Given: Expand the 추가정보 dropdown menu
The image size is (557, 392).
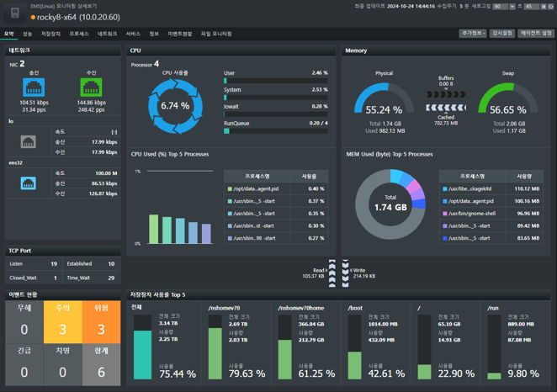Looking at the screenshot, I should pyautogui.click(x=473, y=34).
